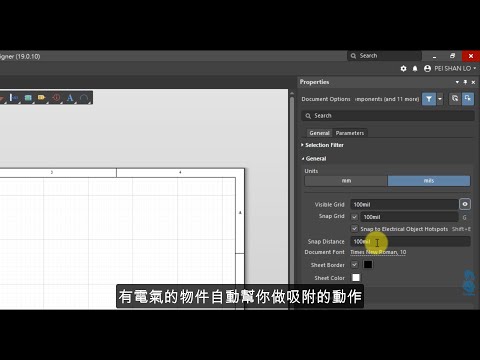
Task: Select the Place Arc tool
Action: tap(84, 98)
